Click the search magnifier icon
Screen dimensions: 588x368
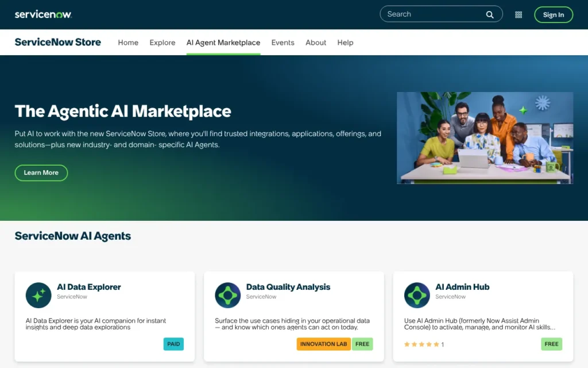pos(490,14)
